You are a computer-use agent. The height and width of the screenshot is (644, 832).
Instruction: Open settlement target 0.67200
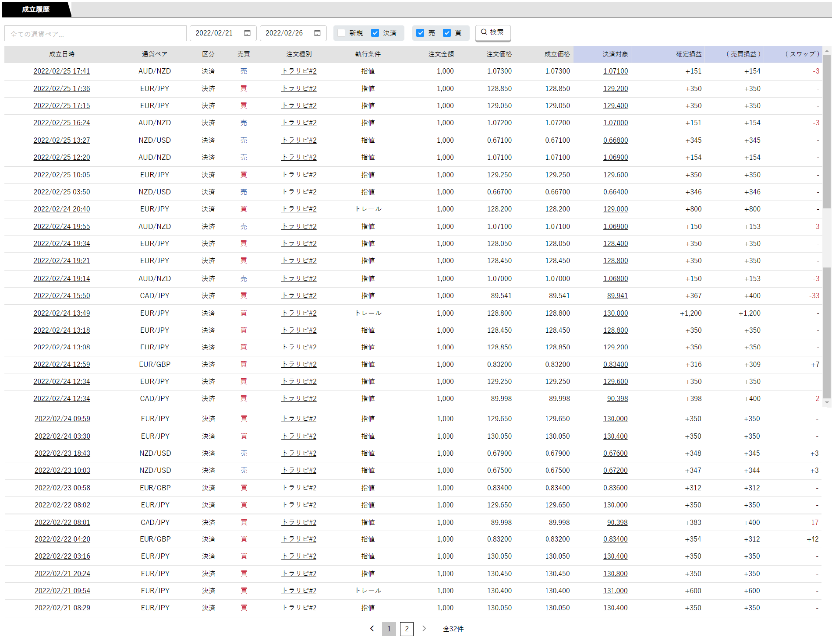point(615,470)
